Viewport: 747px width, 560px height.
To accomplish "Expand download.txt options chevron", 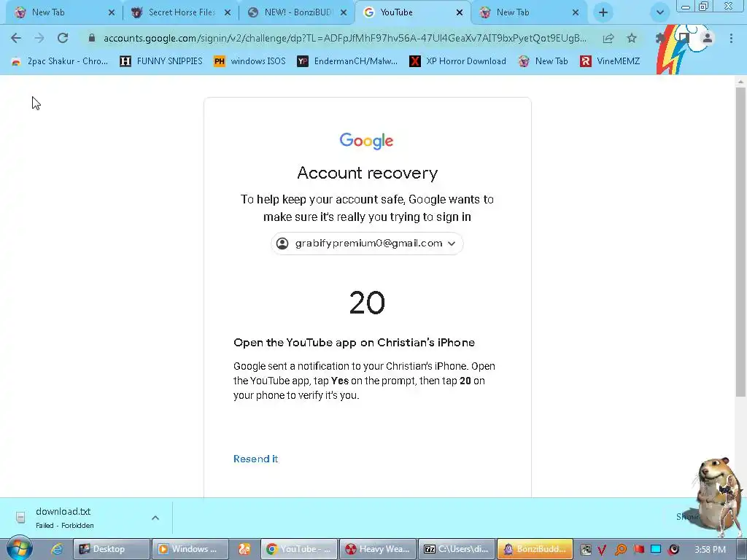I will [x=155, y=518].
